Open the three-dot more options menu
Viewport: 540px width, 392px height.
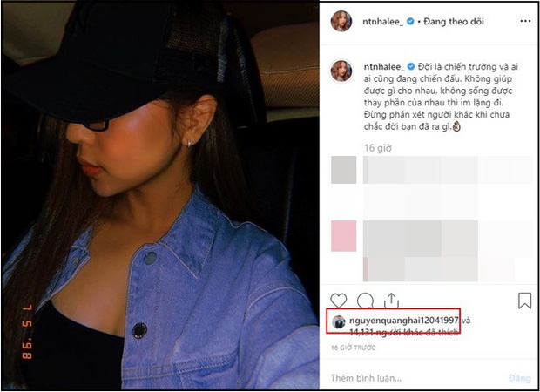point(525,22)
